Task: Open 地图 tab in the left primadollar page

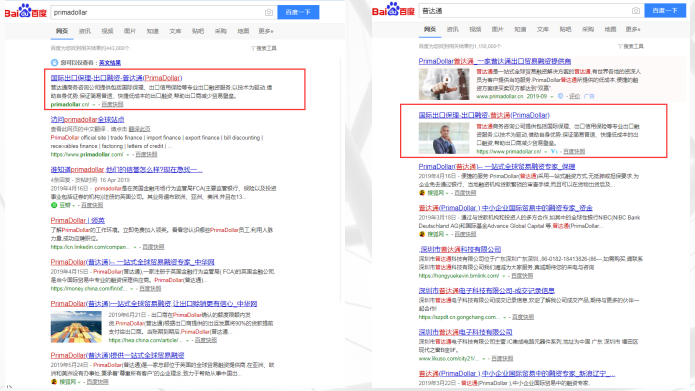Action: tap(243, 31)
